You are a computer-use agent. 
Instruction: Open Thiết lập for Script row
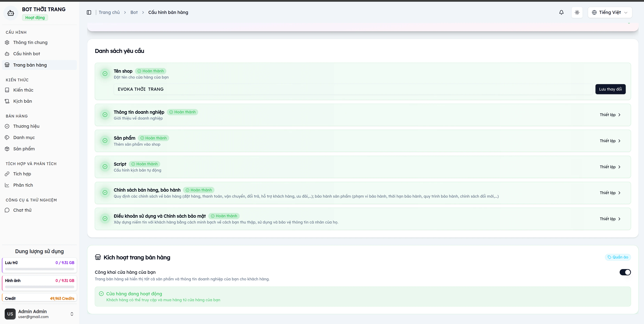[x=610, y=167]
